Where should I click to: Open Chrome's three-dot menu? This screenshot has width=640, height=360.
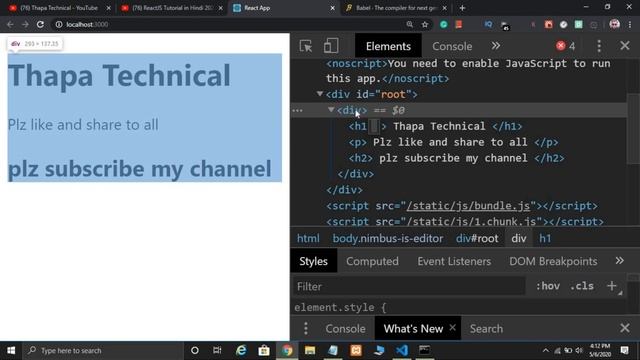point(630,24)
